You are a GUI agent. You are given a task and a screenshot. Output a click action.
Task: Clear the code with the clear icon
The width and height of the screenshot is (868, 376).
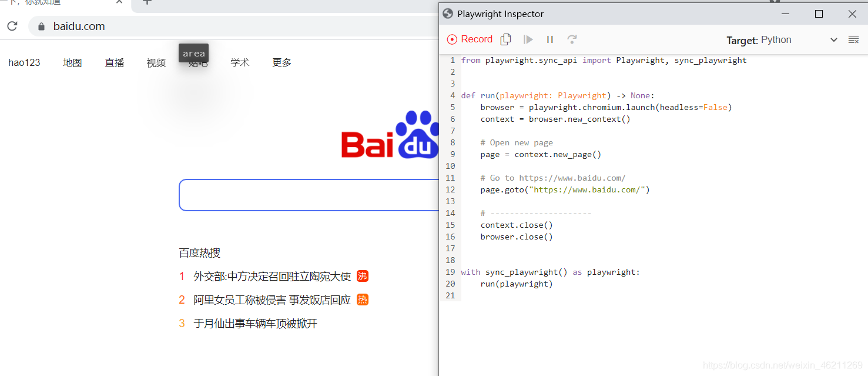point(853,39)
